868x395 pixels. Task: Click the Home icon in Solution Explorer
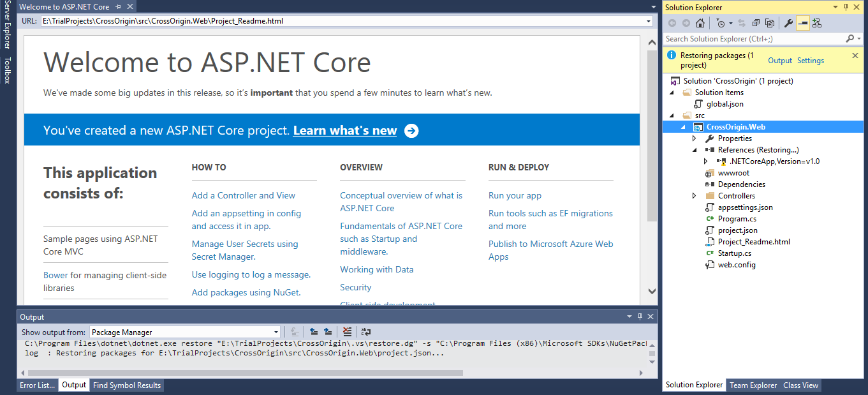point(700,23)
